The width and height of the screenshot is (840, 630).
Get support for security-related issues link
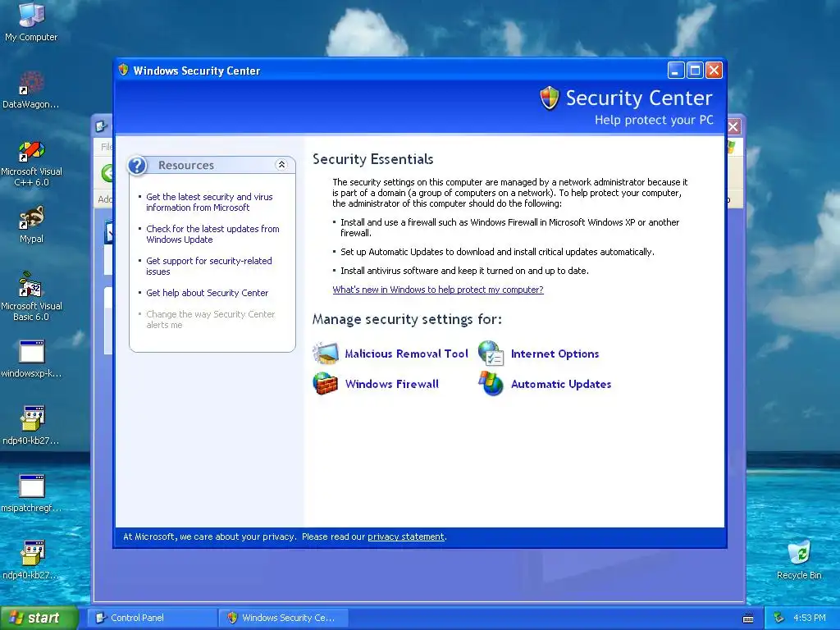pyautogui.click(x=209, y=267)
